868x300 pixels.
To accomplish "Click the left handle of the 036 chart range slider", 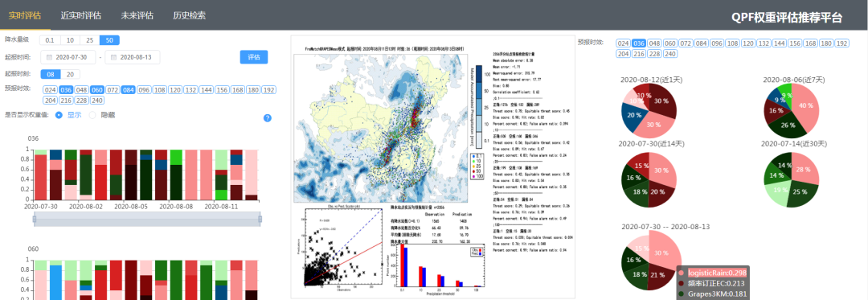I will 35,220.
